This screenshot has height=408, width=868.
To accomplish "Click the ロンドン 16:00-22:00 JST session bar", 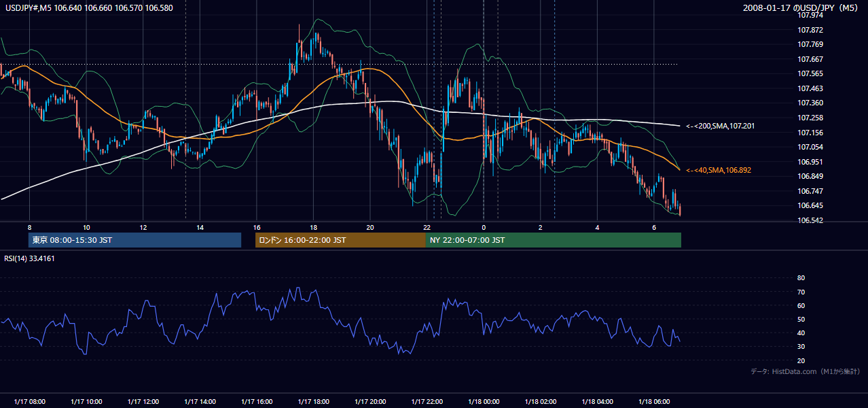I will point(340,240).
